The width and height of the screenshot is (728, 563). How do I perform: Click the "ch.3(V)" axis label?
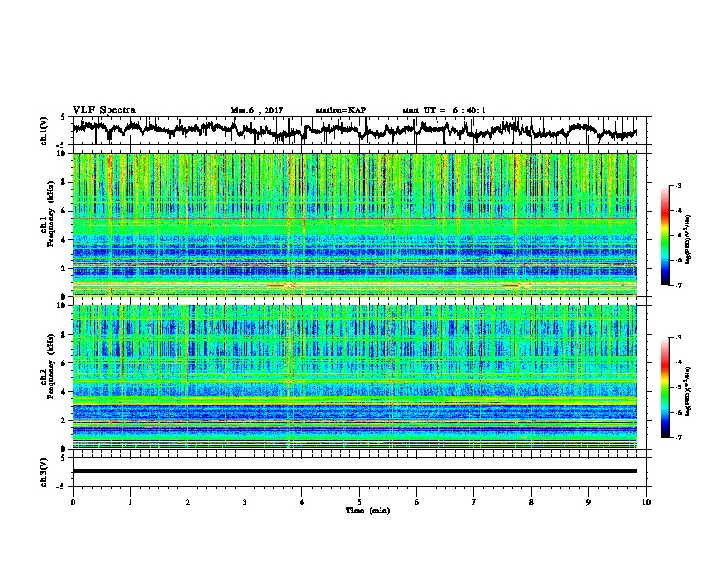pyautogui.click(x=44, y=472)
